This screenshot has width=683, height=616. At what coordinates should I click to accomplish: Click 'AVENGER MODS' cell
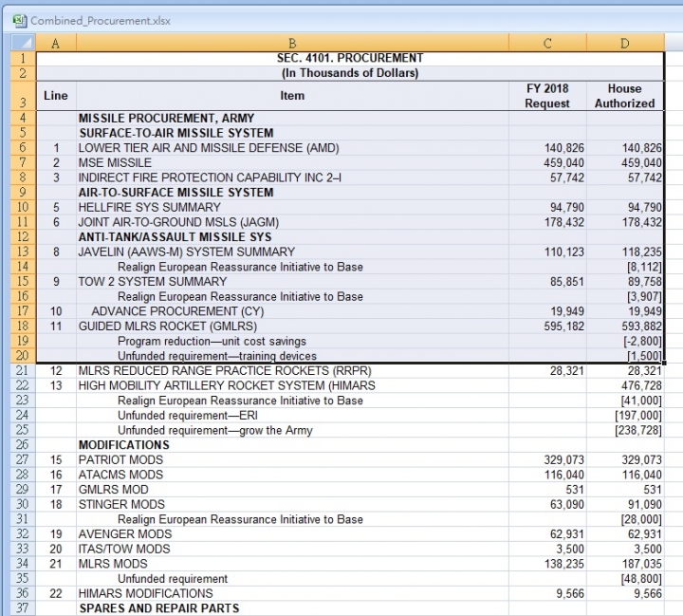tap(292, 534)
